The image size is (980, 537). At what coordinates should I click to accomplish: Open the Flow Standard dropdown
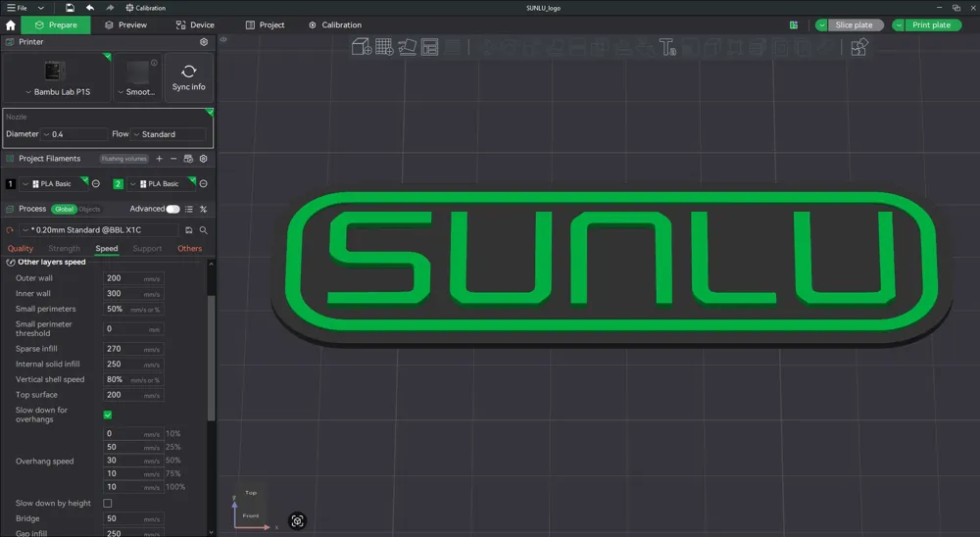point(169,134)
